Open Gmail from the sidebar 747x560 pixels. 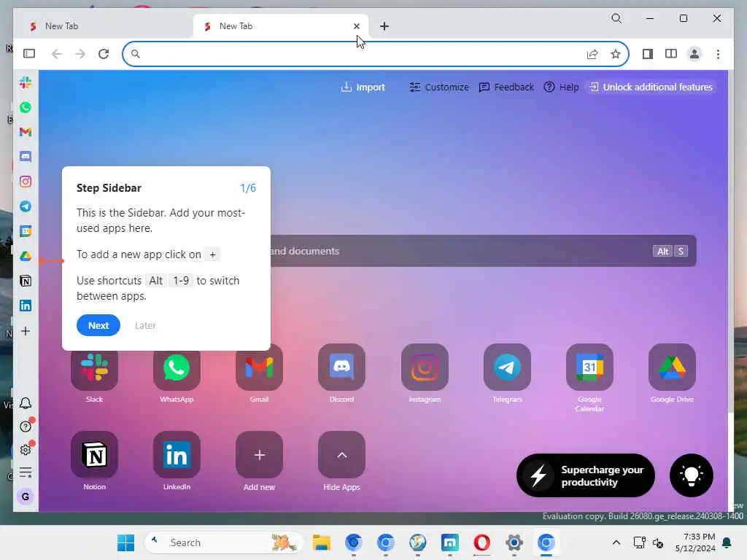(26, 132)
